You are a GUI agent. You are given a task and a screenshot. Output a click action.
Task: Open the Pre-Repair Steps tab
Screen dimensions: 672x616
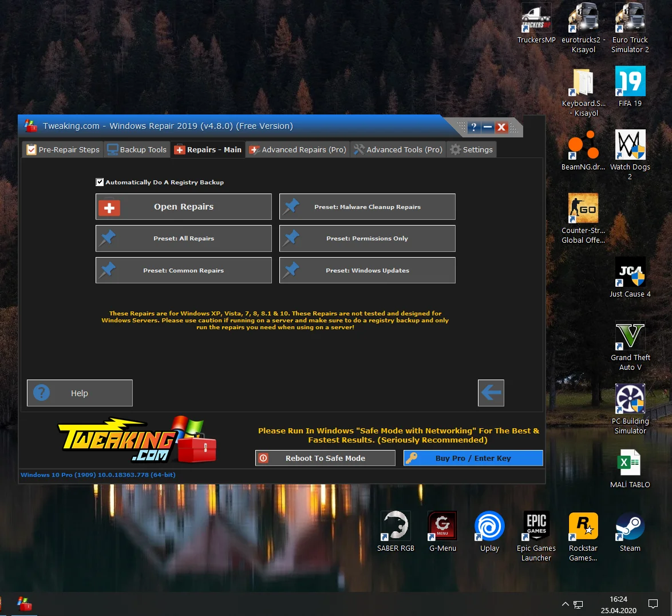tap(63, 149)
